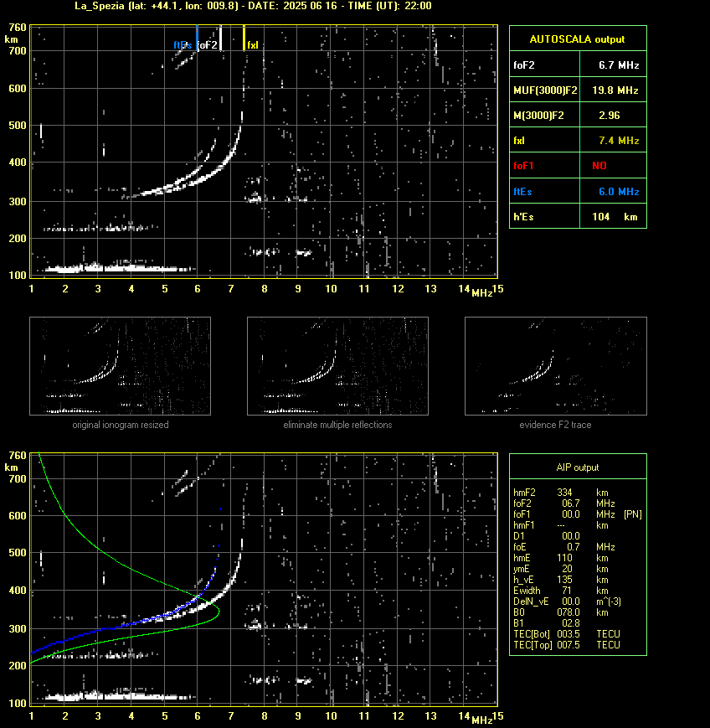
Task: Click the fxI value '7.4 MHz'
Action: (x=619, y=140)
